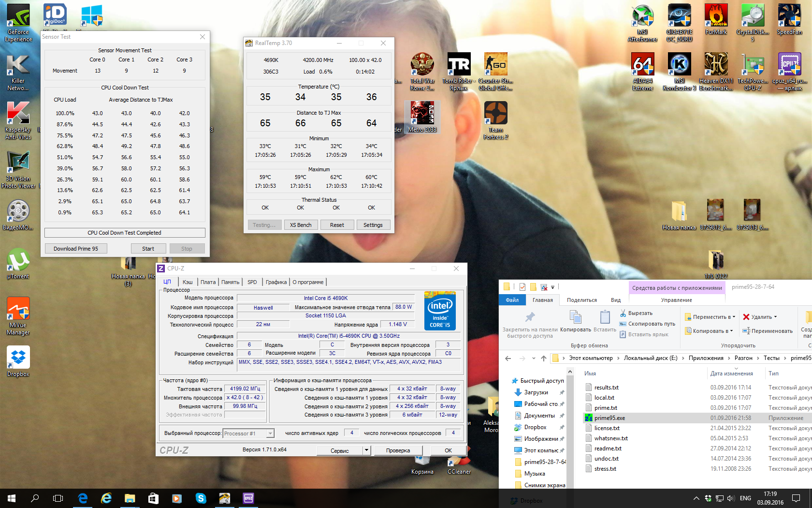Open the Плата tab in CPU-Z

208,282
